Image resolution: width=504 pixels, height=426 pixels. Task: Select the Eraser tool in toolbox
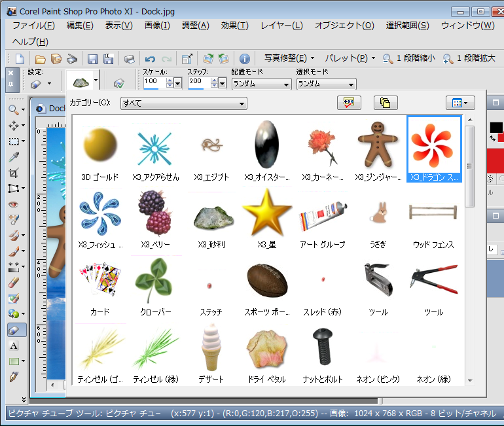14,283
